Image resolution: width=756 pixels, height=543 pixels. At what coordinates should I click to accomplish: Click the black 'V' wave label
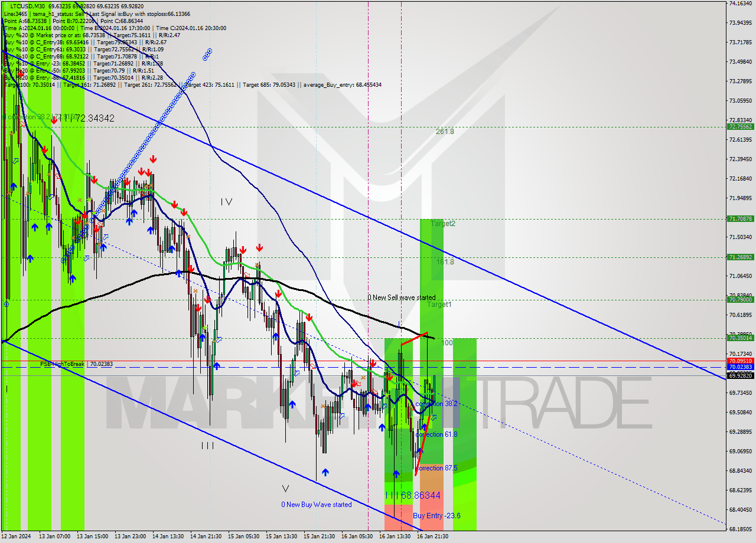tap(286, 489)
